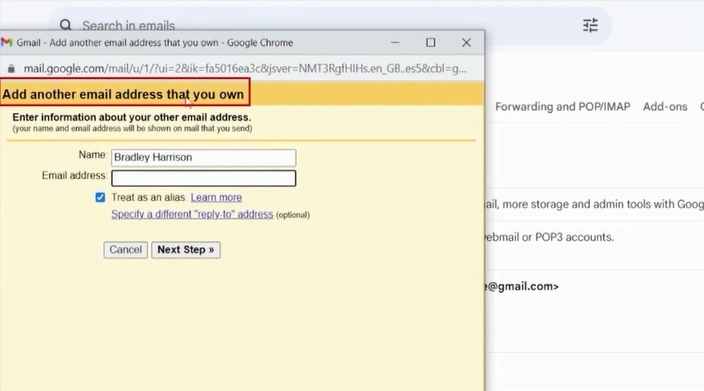Close the Add another email address popup
The height and width of the screenshot is (391, 704).
click(466, 43)
